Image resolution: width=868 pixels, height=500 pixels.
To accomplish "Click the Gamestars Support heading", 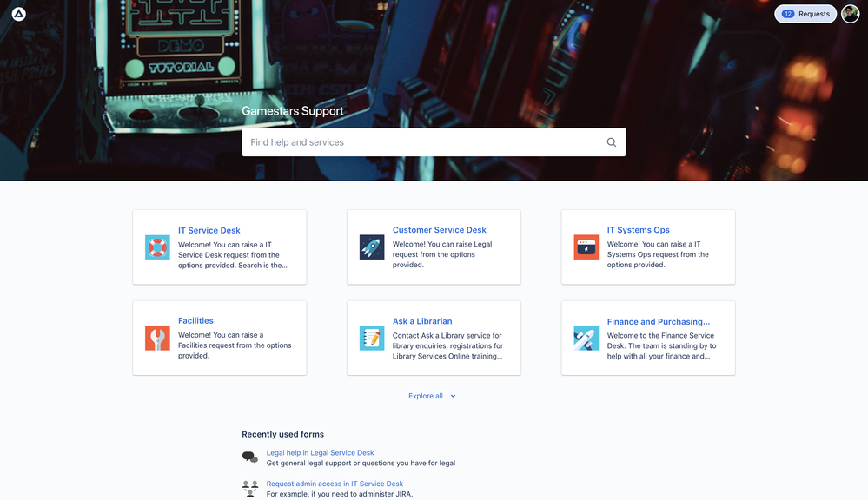I will [x=292, y=110].
